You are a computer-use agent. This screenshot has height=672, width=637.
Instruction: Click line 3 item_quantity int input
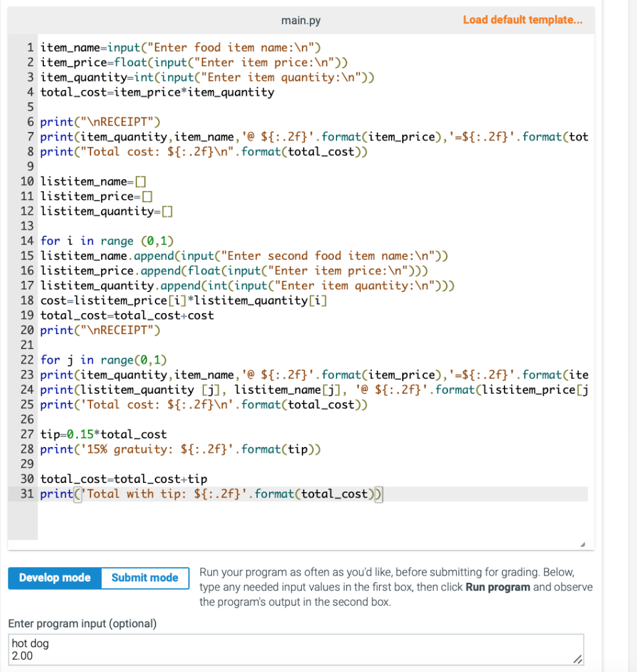[x=207, y=77]
